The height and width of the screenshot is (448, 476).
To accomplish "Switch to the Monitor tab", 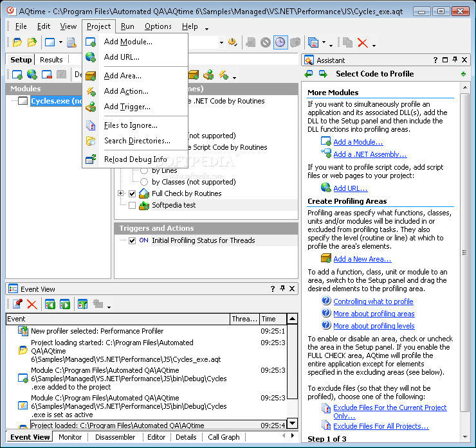I will [x=70, y=437].
